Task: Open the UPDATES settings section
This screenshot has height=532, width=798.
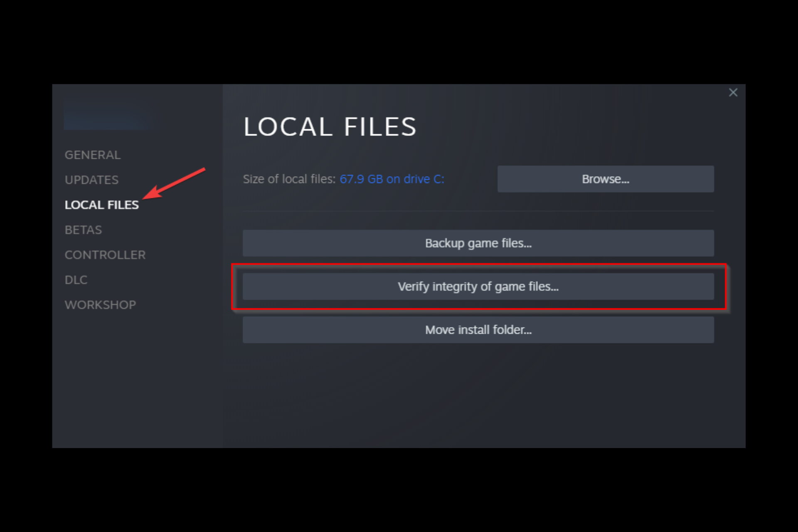Action: click(91, 180)
